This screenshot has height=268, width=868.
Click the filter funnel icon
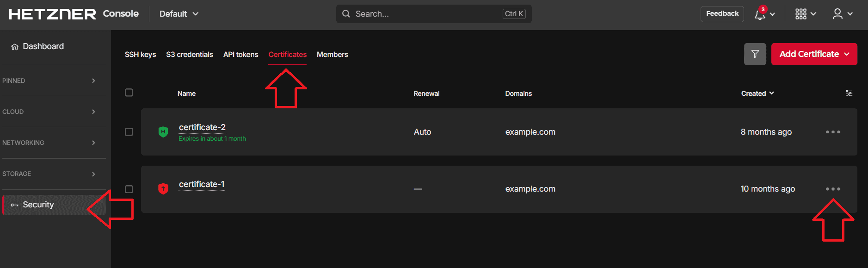755,54
